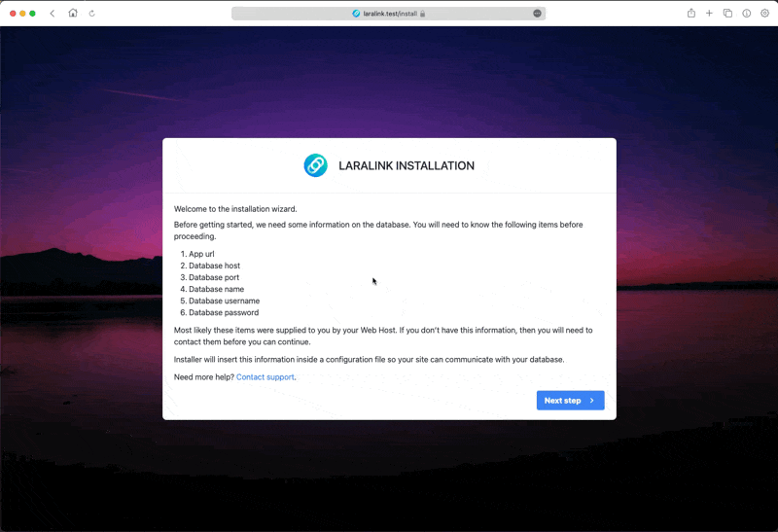This screenshot has height=532, width=778.
Task: Open browser settings gear icon
Action: (x=764, y=14)
